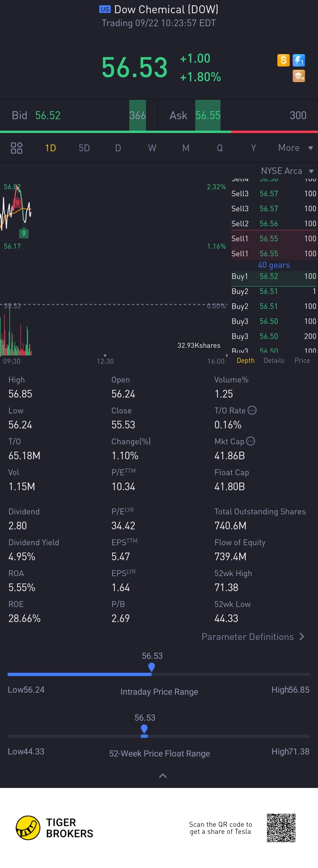
Task: Select the Depth tab
Action: click(x=246, y=360)
